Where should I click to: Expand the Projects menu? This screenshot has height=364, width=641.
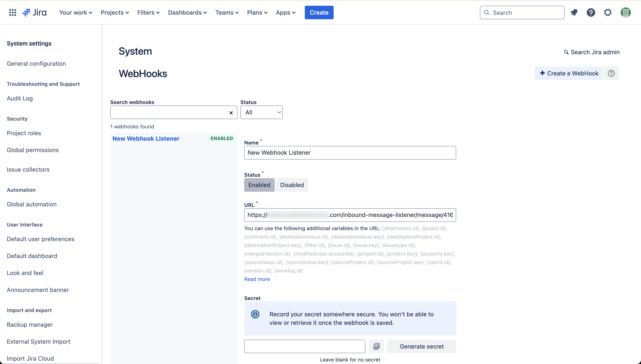click(x=115, y=13)
